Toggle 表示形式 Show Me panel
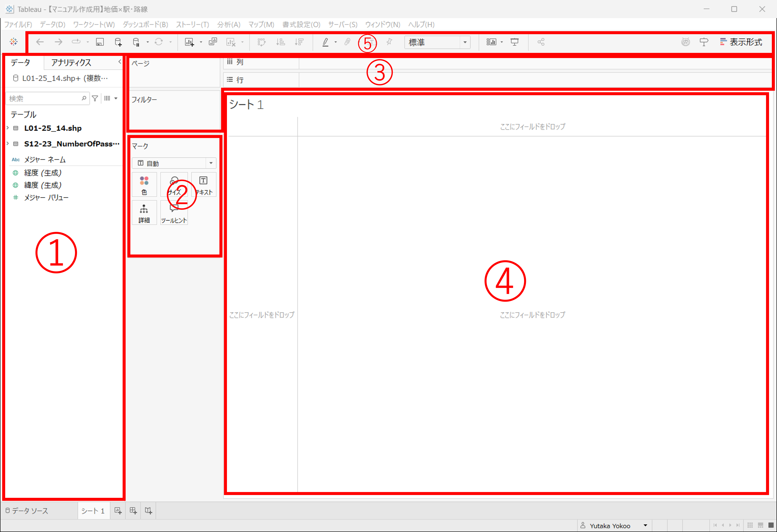Image resolution: width=777 pixels, height=532 pixels. click(741, 42)
